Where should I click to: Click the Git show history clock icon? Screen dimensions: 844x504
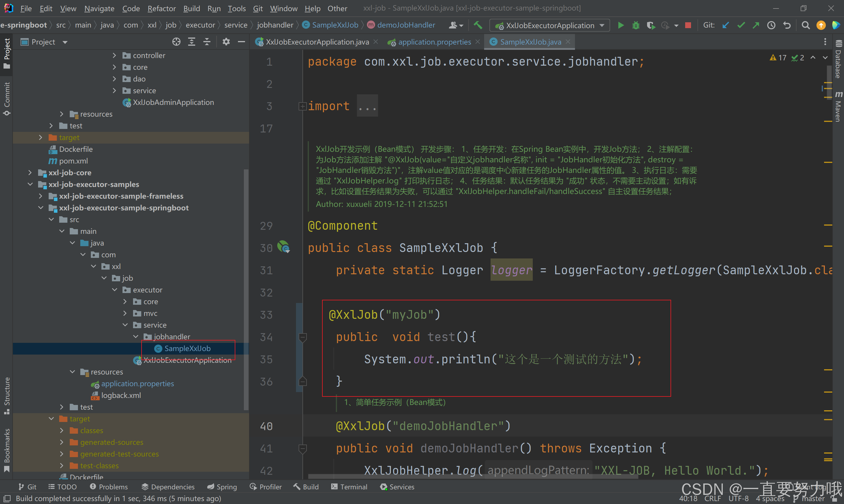coord(771,25)
